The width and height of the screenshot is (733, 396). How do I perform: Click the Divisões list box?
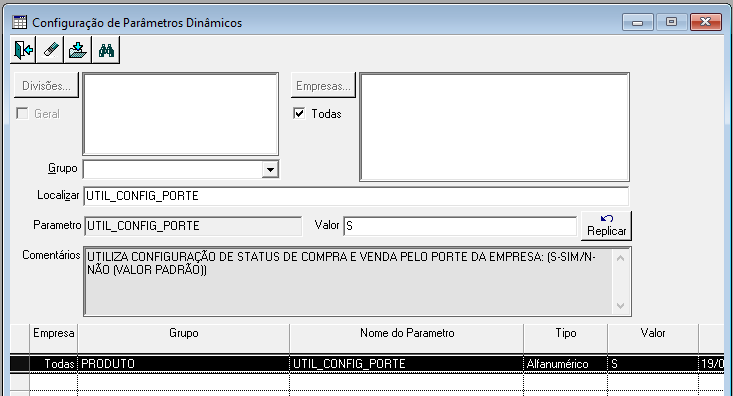(180, 114)
